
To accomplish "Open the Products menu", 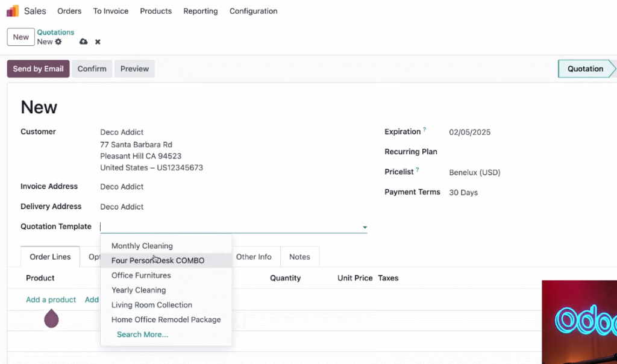I will (156, 11).
